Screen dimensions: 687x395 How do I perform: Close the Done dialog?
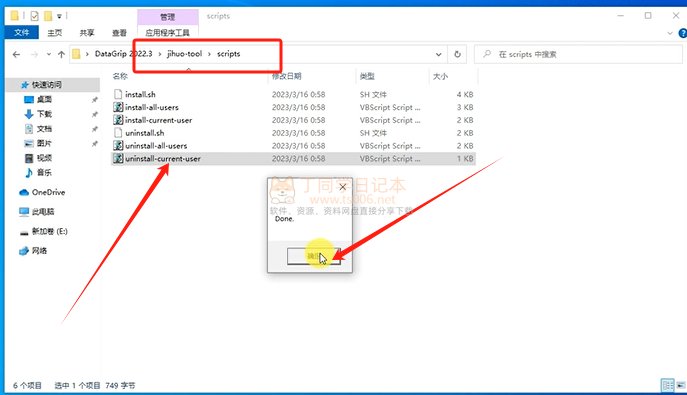click(343, 187)
